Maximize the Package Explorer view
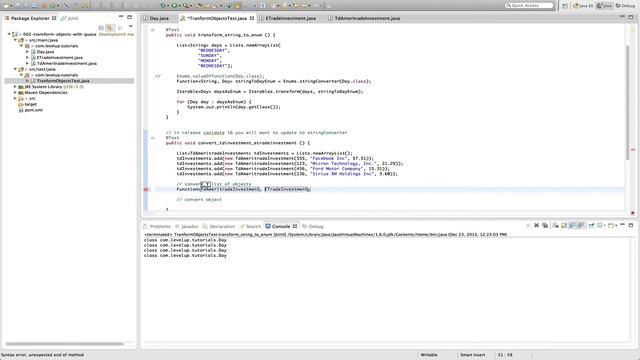 click(x=129, y=17)
